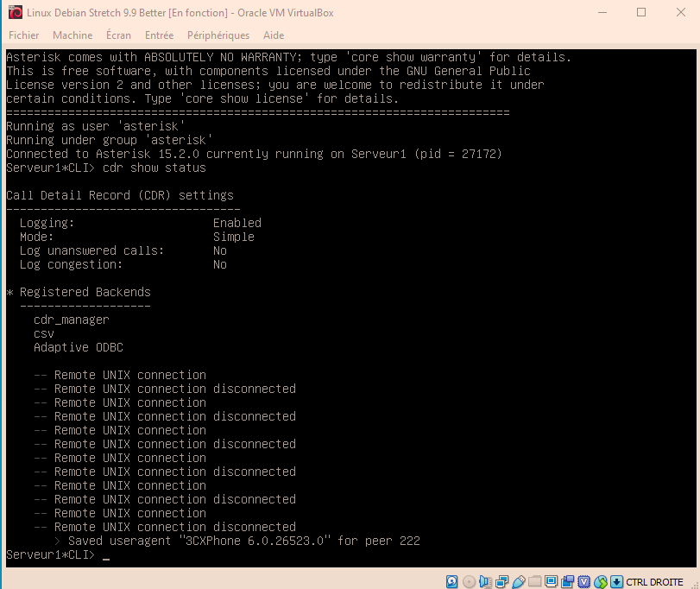Screen dimensions: 700x589
Task: Click the 'Log unanswered calls:' label
Action: [91, 250]
